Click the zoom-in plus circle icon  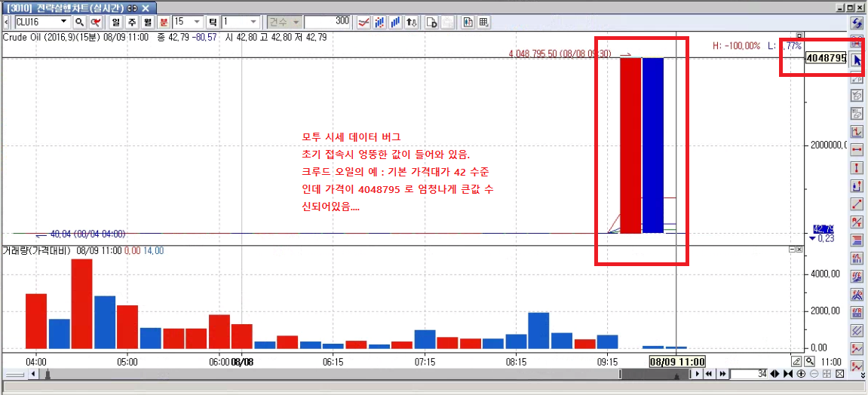(x=801, y=374)
